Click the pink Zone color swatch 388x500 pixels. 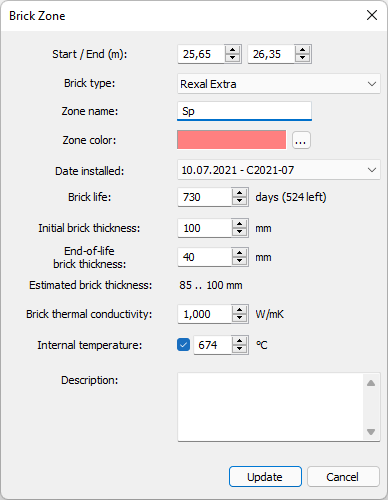(x=232, y=140)
